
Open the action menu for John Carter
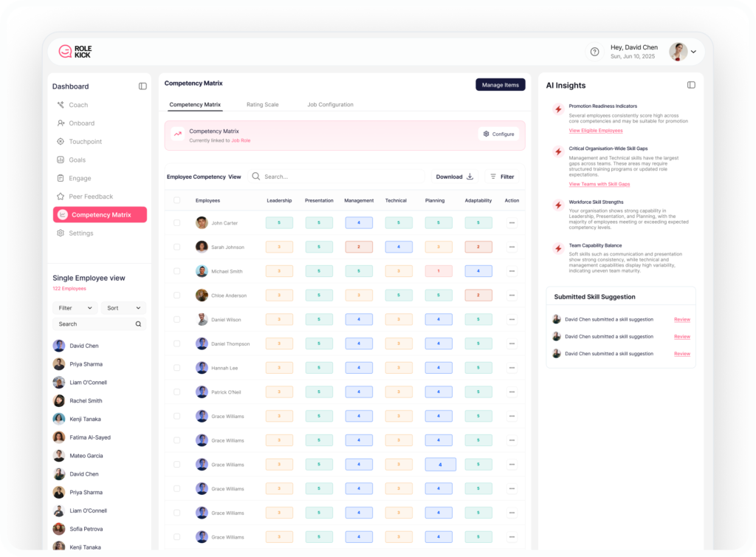click(x=512, y=222)
